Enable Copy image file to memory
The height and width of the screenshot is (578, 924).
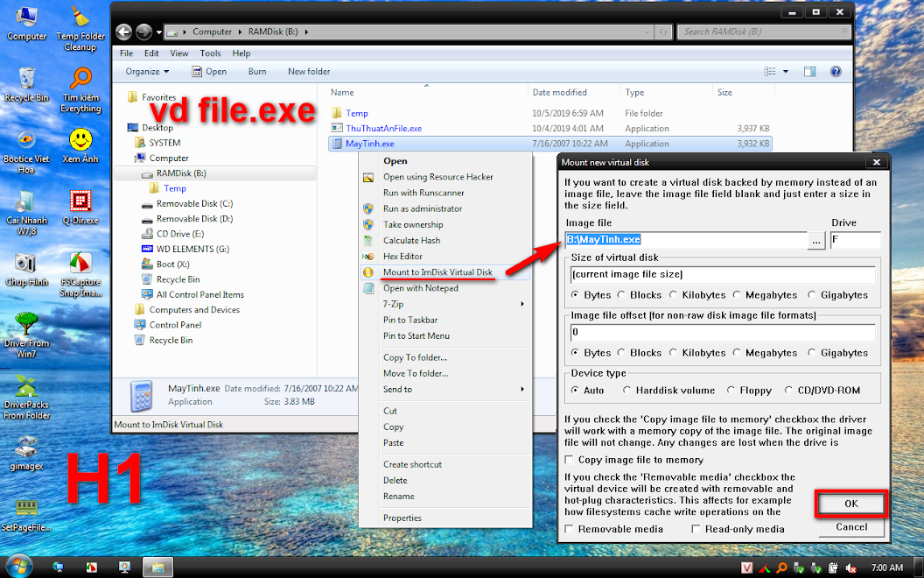click(570, 460)
